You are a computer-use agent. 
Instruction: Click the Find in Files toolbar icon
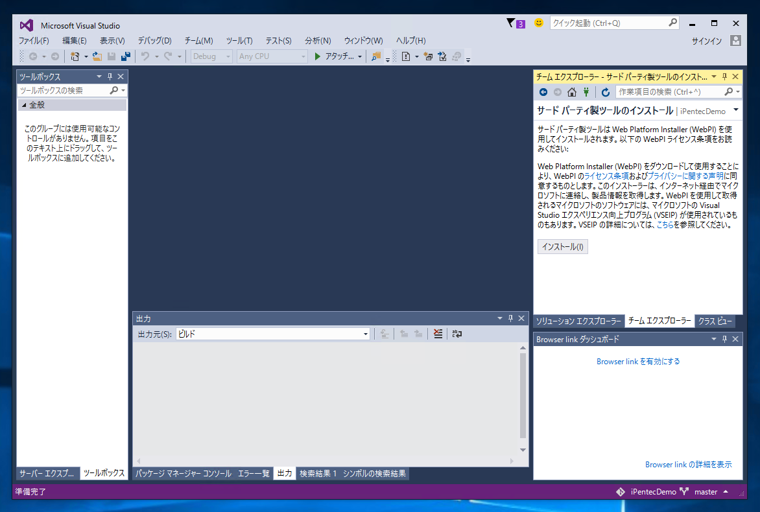[x=376, y=57]
